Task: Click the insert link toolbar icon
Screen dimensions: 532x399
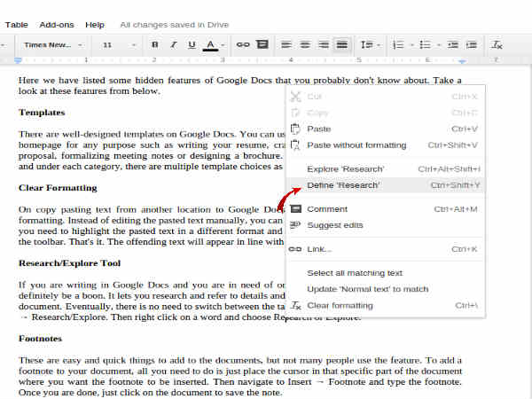Action: [243, 43]
